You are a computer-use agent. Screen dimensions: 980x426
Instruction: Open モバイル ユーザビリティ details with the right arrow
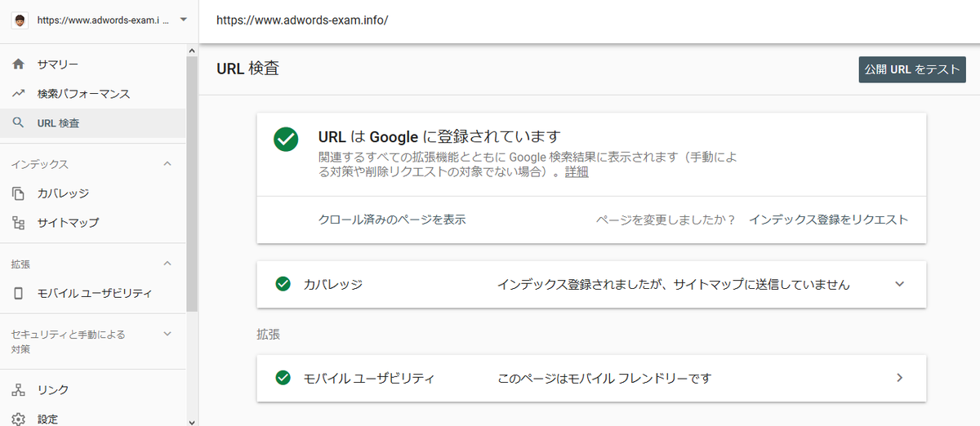pos(900,378)
